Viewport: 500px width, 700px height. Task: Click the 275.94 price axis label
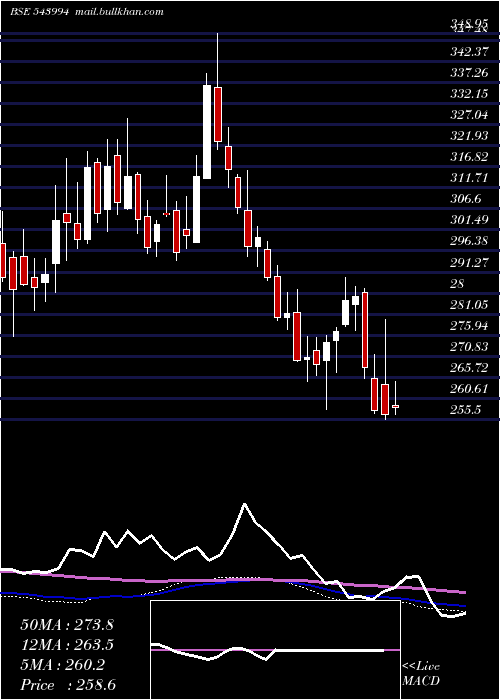(x=469, y=325)
